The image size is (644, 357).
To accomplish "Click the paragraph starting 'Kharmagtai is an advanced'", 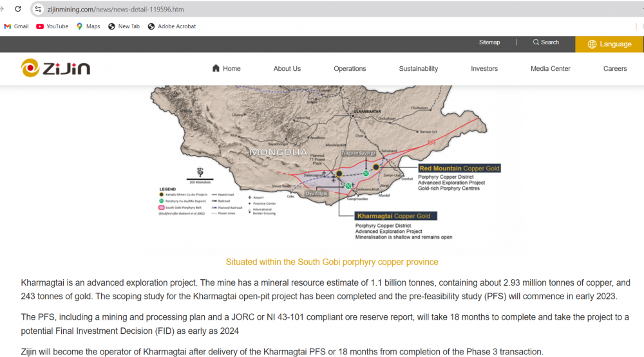I will coord(325,289).
